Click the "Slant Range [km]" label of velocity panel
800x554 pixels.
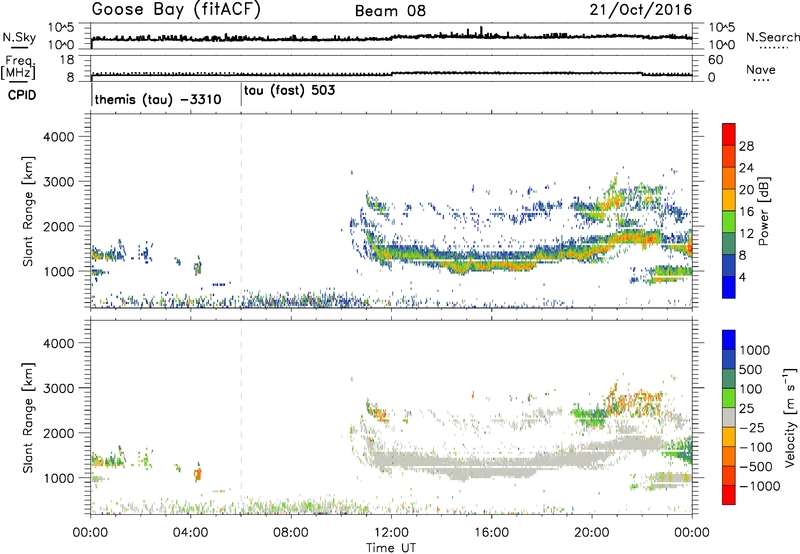tap(29, 418)
